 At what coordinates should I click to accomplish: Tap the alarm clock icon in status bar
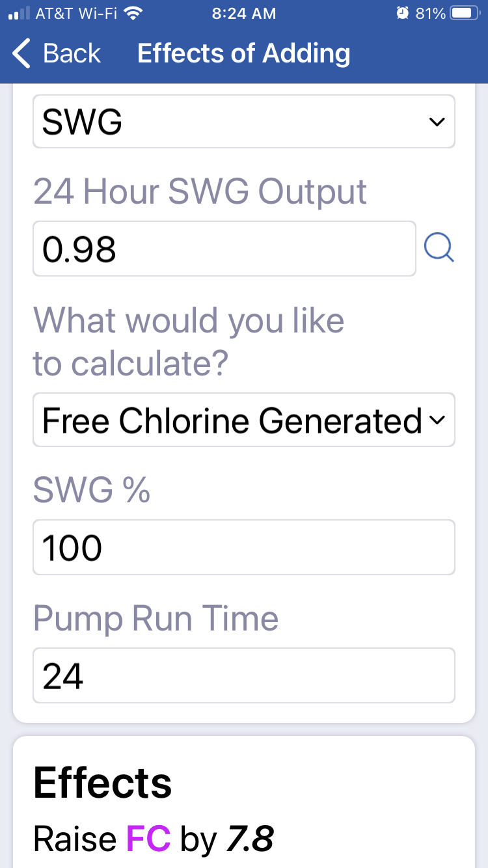[403, 13]
